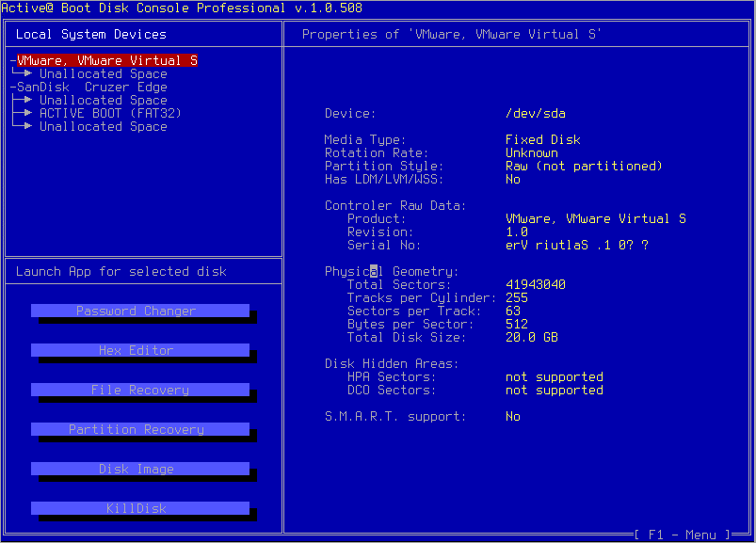Run KillDisk on the selected disk
756x543 pixels.
(140, 508)
